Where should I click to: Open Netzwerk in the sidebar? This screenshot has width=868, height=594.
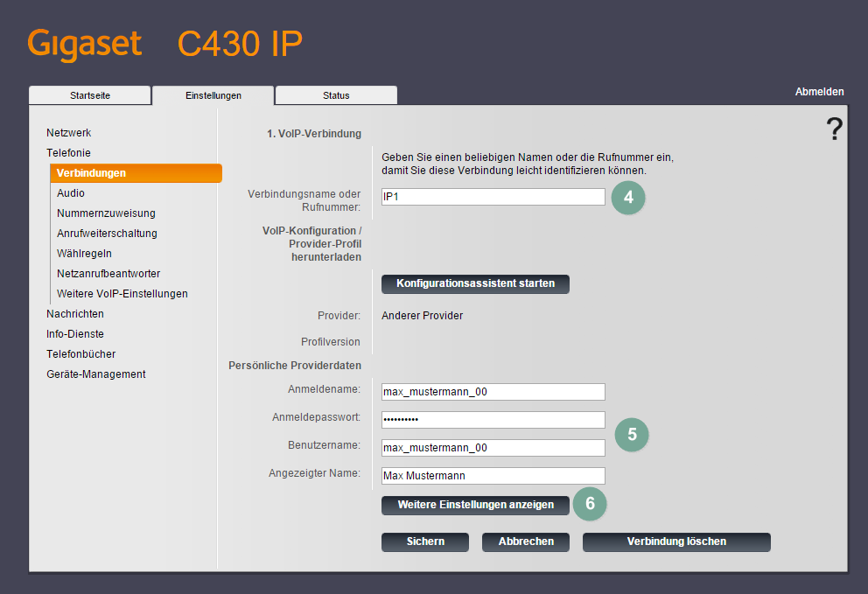69,133
